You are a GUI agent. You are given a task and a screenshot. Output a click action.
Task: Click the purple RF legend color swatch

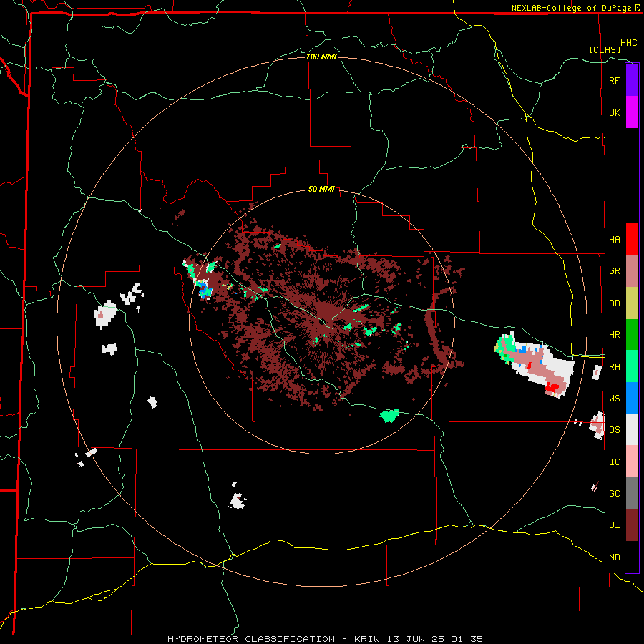(632, 80)
